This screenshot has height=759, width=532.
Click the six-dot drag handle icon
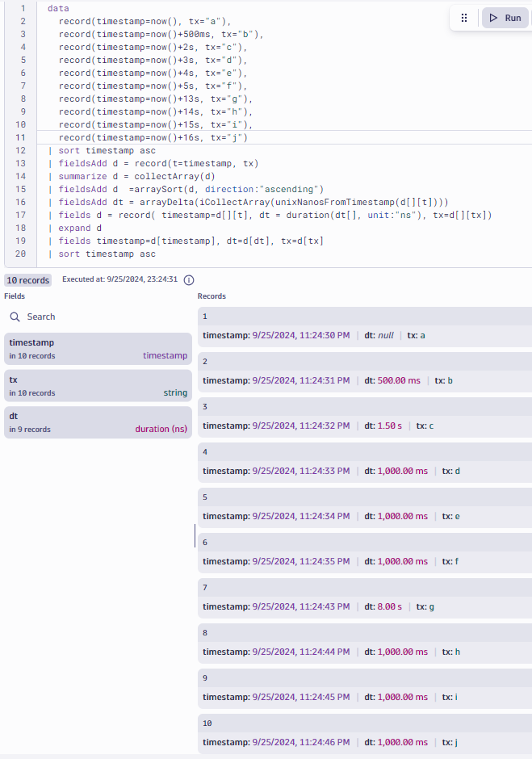coord(464,18)
